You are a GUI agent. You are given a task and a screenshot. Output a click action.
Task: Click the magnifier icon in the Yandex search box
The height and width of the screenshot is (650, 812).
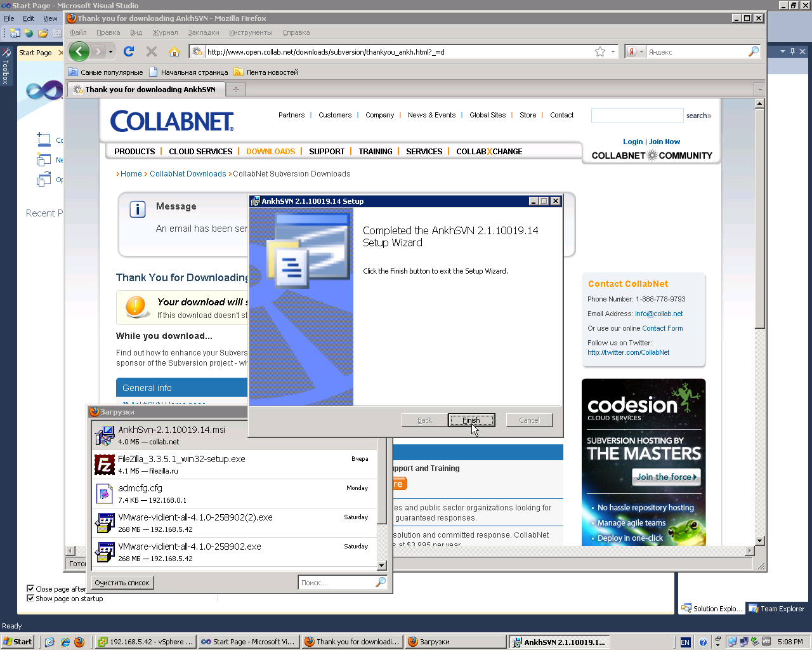point(754,51)
